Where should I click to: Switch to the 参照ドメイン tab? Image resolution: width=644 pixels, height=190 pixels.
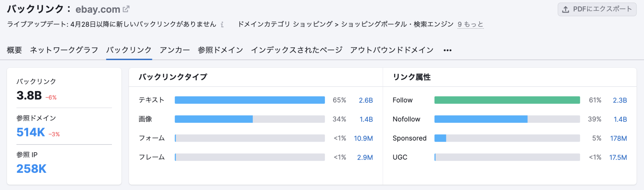[220, 50]
